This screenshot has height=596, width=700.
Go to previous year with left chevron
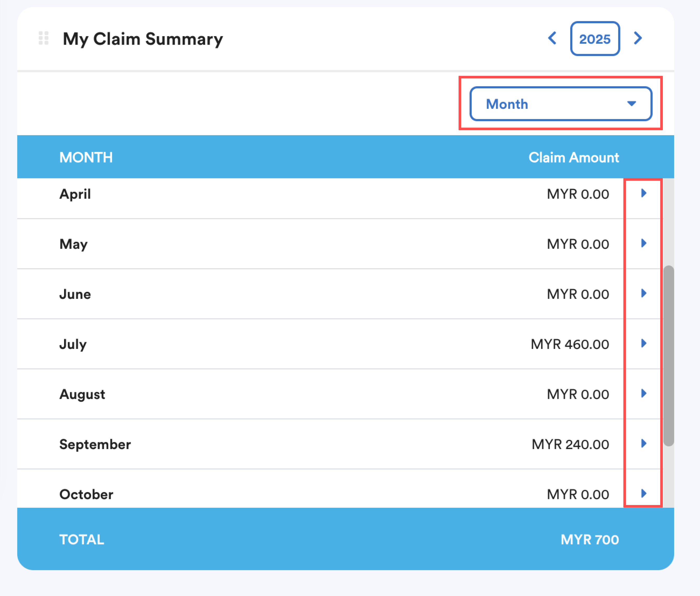click(552, 38)
